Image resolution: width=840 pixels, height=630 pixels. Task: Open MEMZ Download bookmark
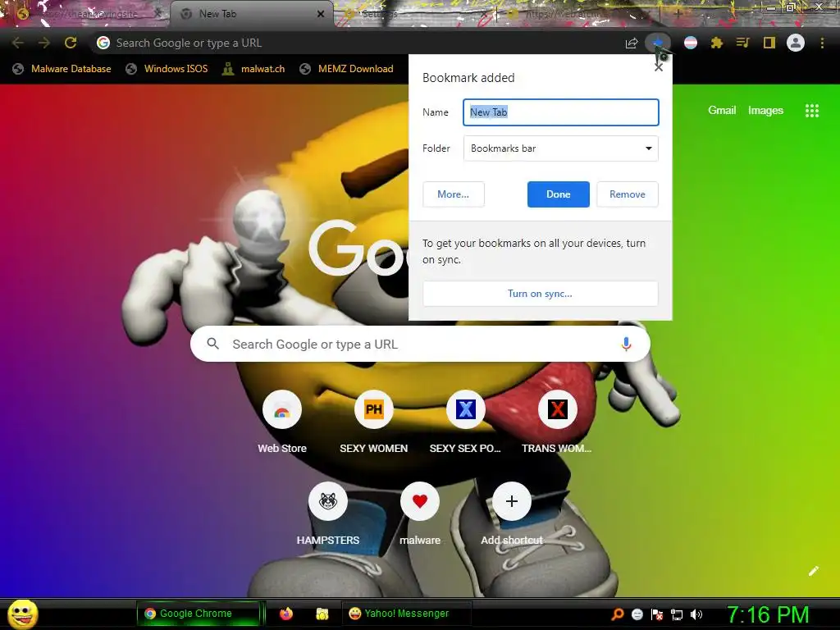point(347,69)
